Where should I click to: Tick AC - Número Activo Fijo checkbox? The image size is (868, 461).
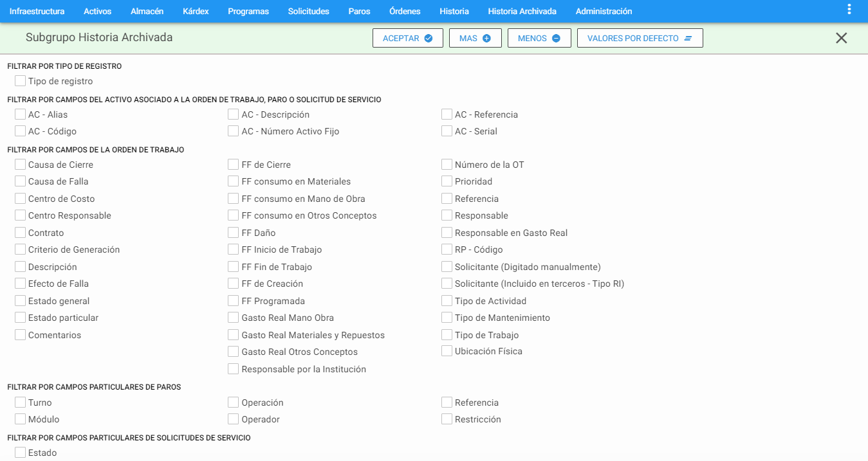[234, 131]
